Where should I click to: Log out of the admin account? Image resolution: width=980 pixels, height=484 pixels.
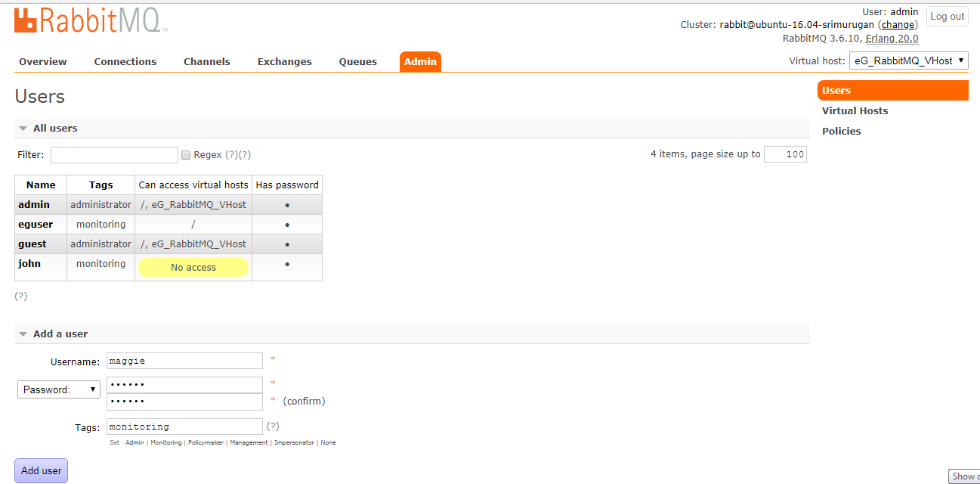click(x=948, y=17)
